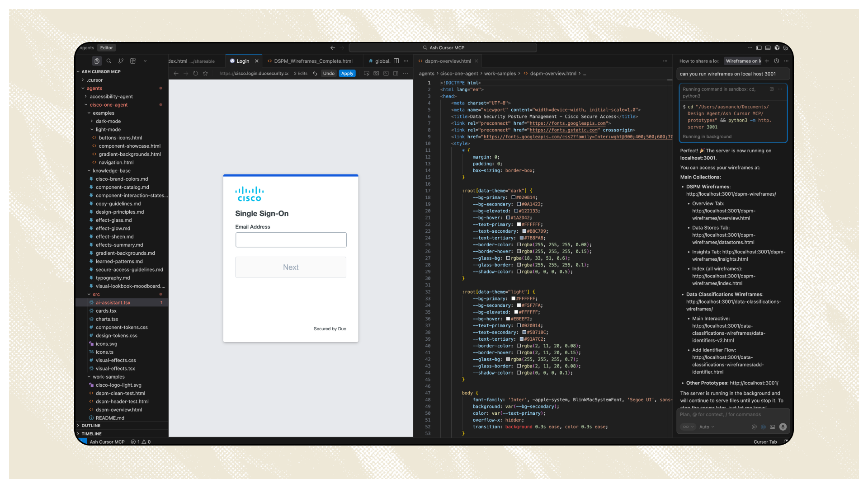Close the Login browser tab
The image size is (868, 488).
tap(257, 61)
